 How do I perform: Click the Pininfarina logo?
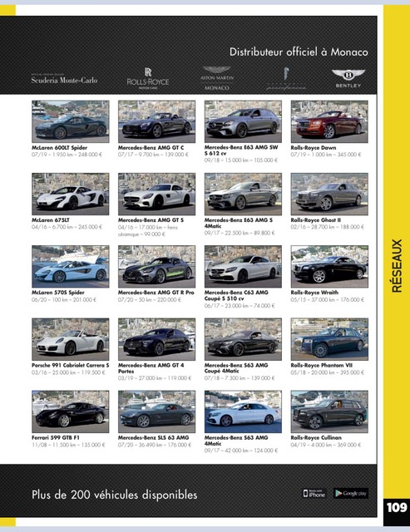[286, 79]
